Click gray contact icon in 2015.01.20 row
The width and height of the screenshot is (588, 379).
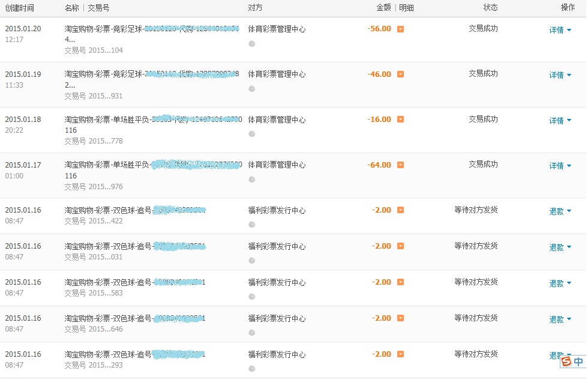point(252,43)
